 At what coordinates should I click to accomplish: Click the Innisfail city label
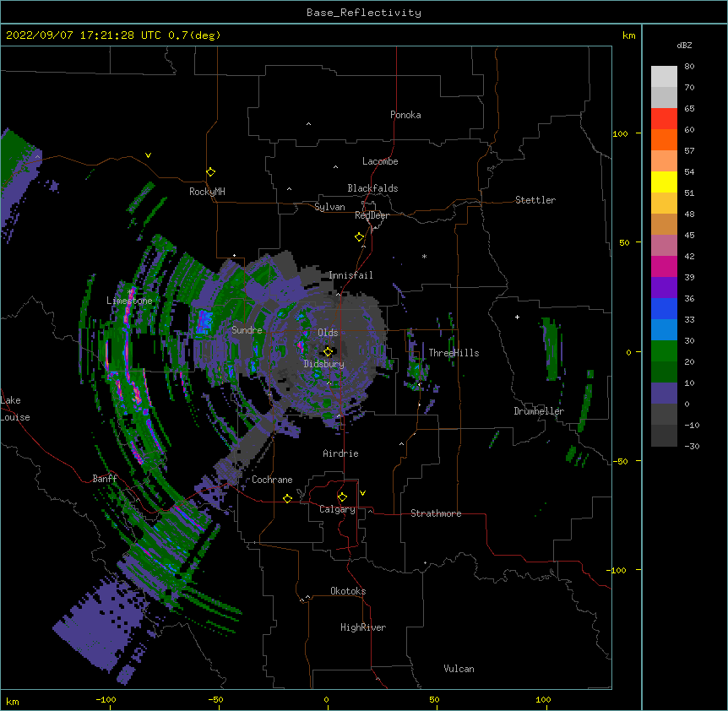pyautogui.click(x=350, y=275)
